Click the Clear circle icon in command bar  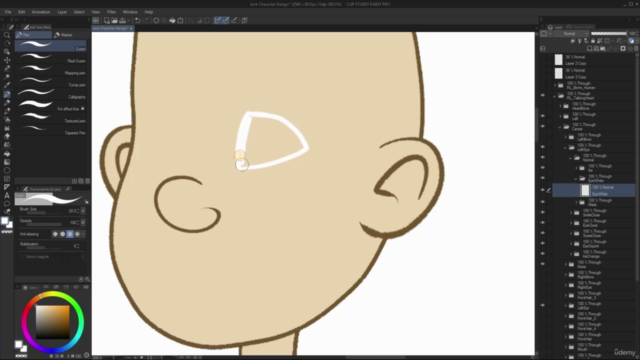[x=156, y=20]
